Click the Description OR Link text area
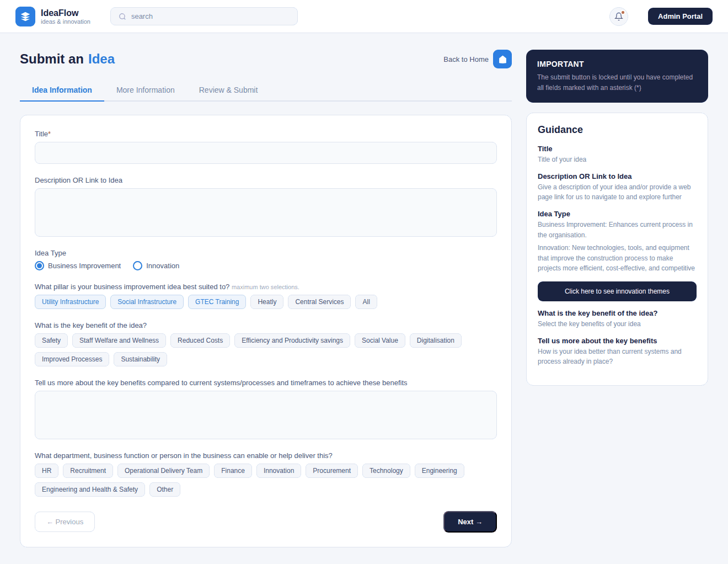 point(265,212)
